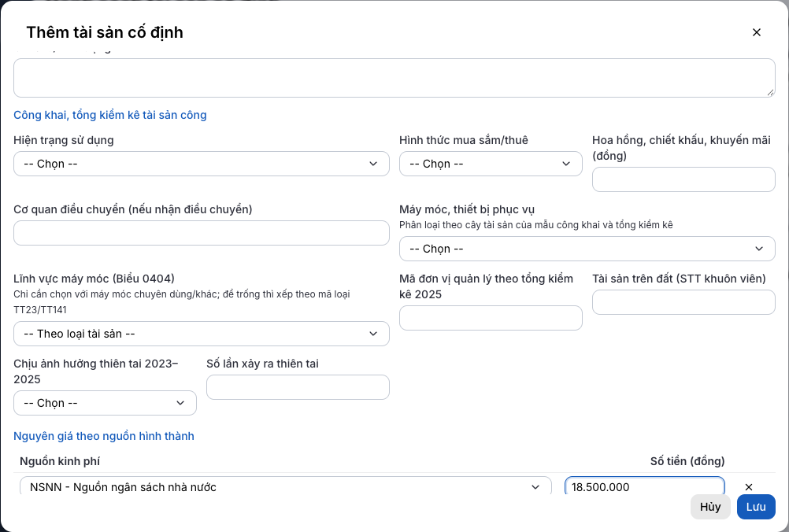Click the Số tiền (đồng) column header
The image size is (789, 532).
[x=687, y=461]
